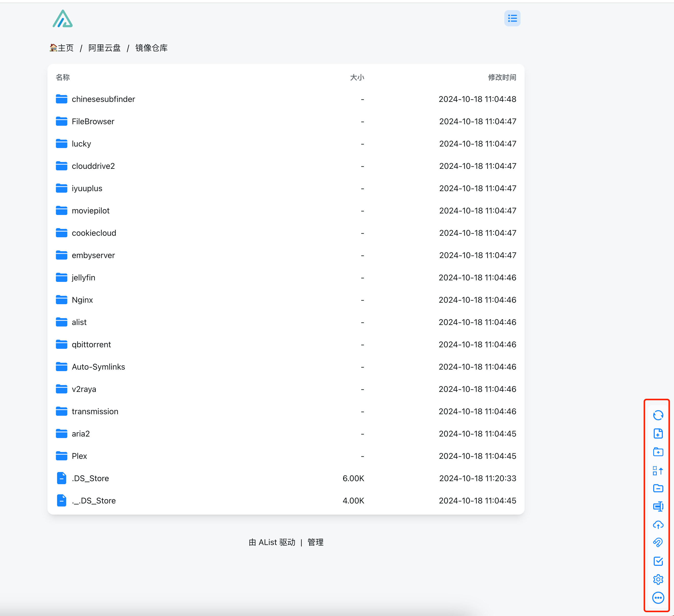Switch the list layout view icon
674x616 pixels.
[512, 19]
